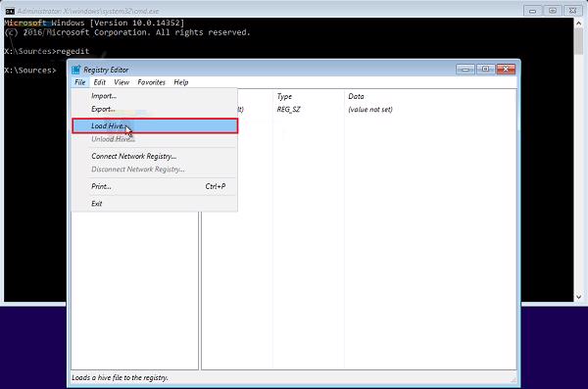Minimize the command prompt window
The height and width of the screenshot is (389, 588).
[x=532, y=11]
